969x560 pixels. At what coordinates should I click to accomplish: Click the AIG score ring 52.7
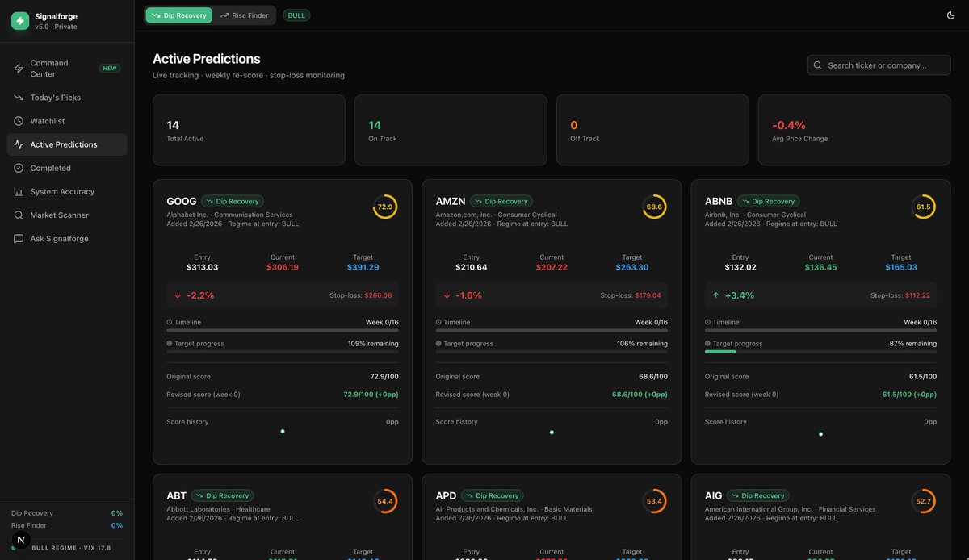pyautogui.click(x=923, y=501)
